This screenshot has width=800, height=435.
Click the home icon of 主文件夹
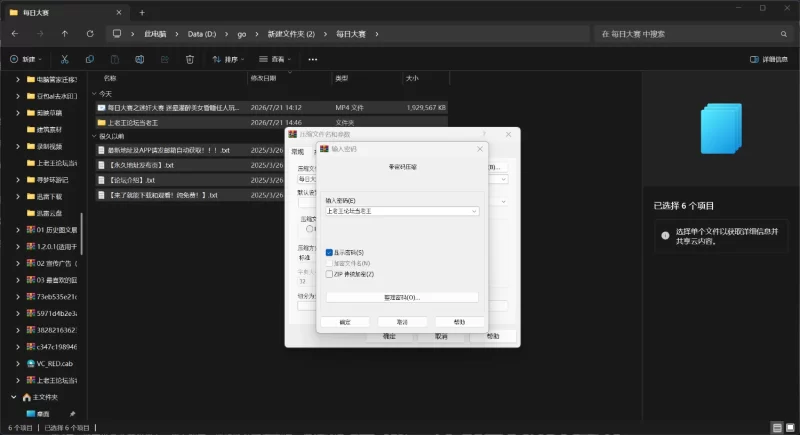(x=27, y=397)
